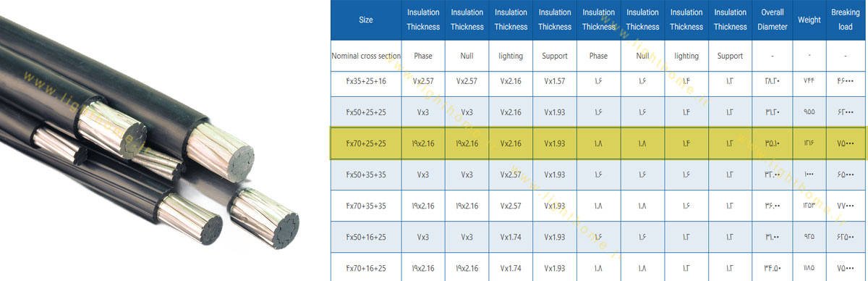This screenshot has width=868, height=281.
Task: Click the Nominal cross section subheader
Action: pyautogui.click(x=365, y=56)
